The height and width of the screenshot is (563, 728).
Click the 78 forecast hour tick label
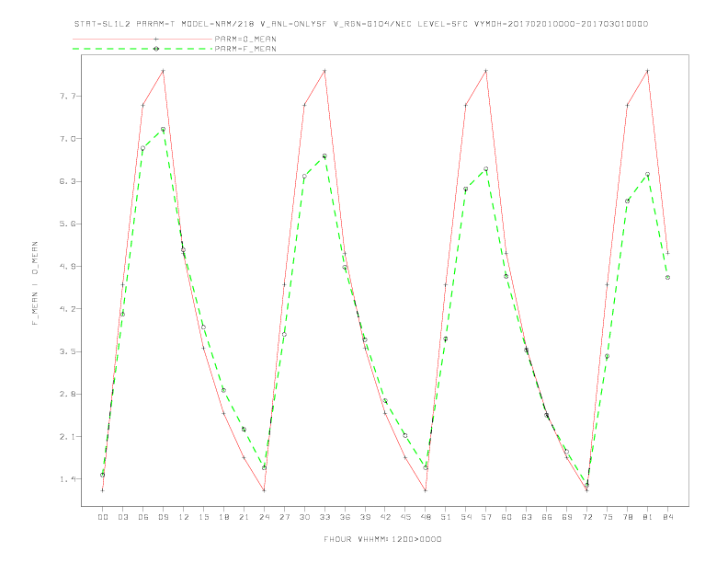628,517
